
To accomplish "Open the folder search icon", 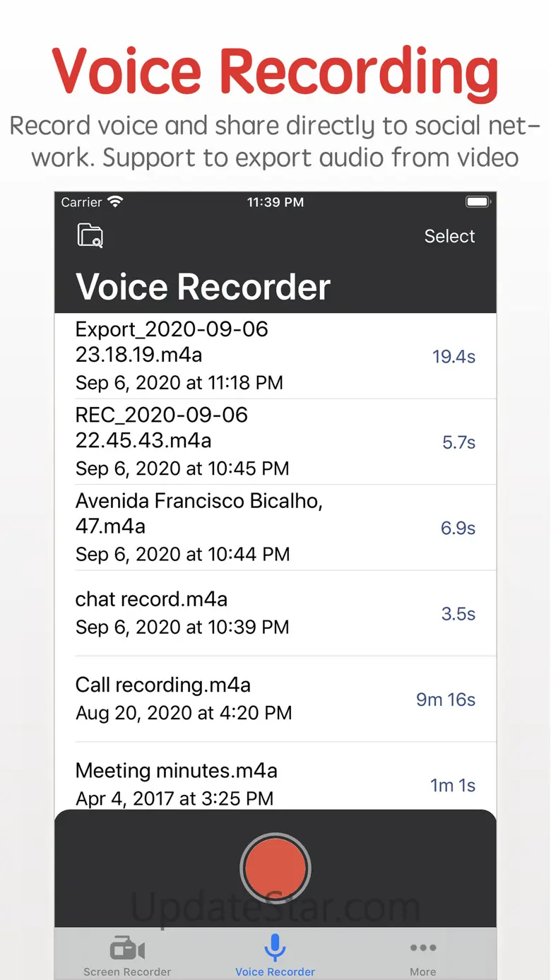I will 90,236.
